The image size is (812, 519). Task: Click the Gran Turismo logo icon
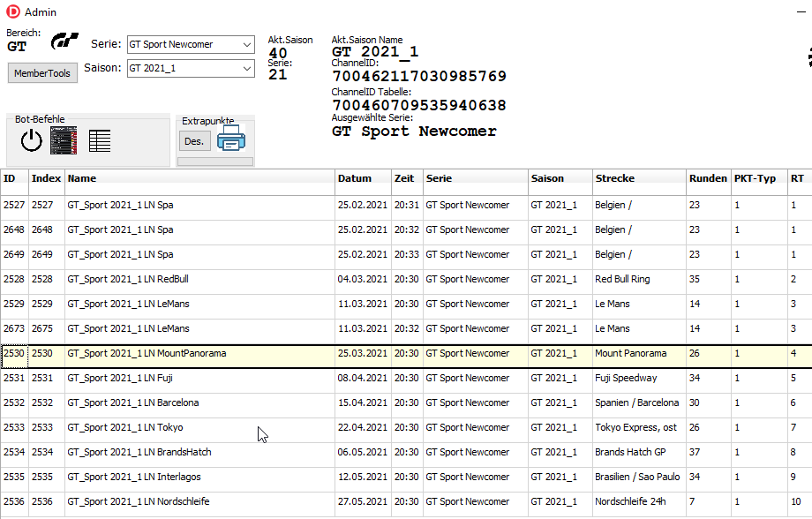tap(64, 41)
